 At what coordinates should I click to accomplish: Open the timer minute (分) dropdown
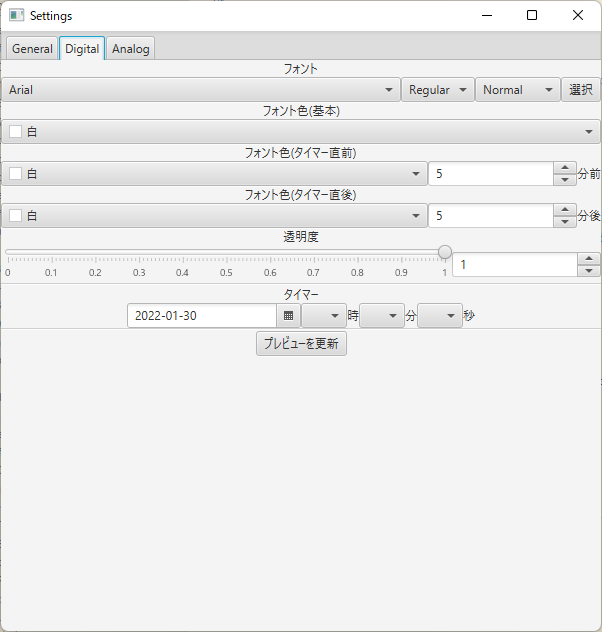[382, 316]
